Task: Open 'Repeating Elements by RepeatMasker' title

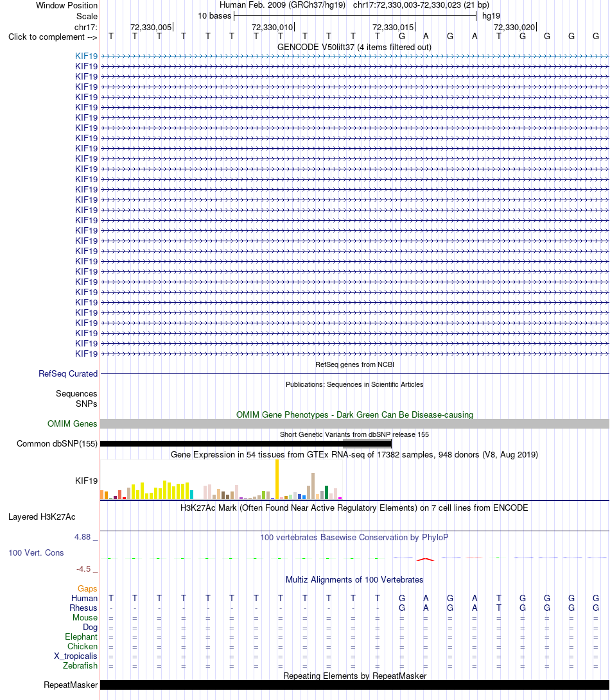Action: coord(355,676)
